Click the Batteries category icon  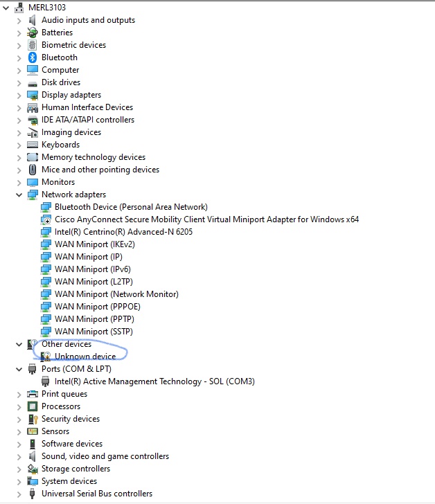32,33
